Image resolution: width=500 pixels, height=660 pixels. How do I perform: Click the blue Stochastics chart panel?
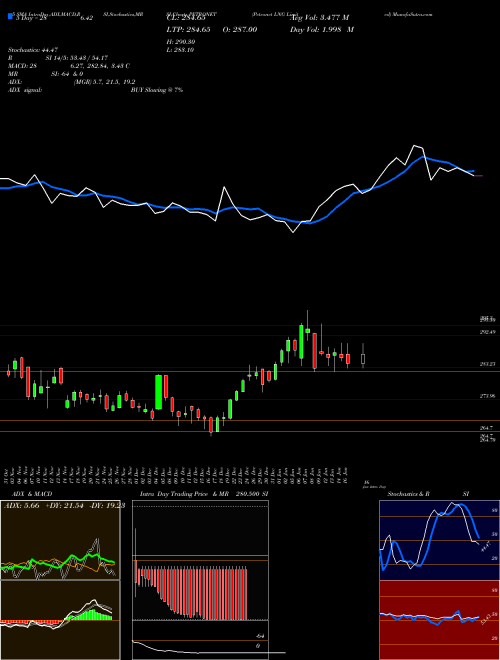(439, 540)
